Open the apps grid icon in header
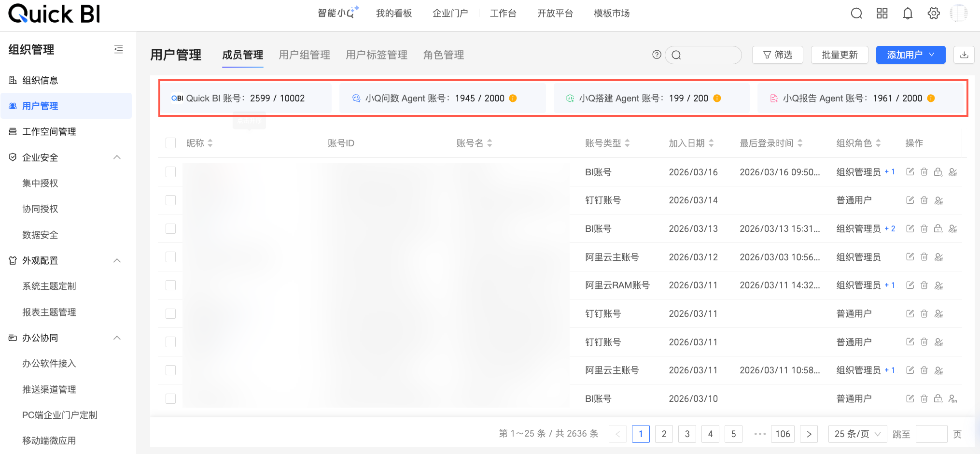This screenshot has height=454, width=980. pyautogui.click(x=882, y=14)
